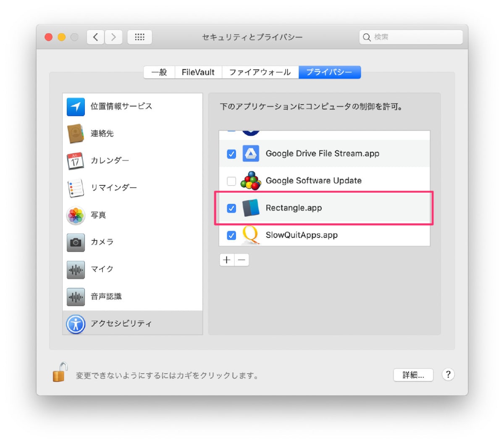504x443 pixels.
Task: Select the アクセシビリティ label
Action: pyautogui.click(x=121, y=324)
